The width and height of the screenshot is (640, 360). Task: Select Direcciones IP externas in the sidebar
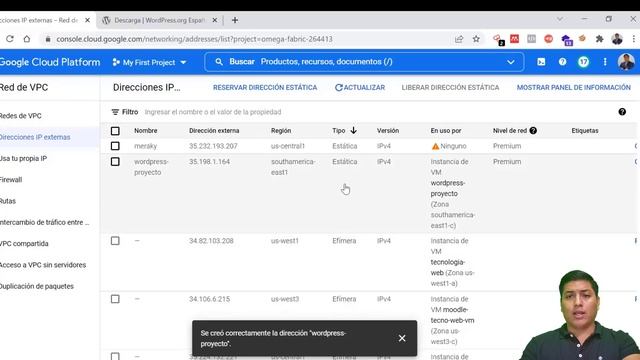click(35, 137)
